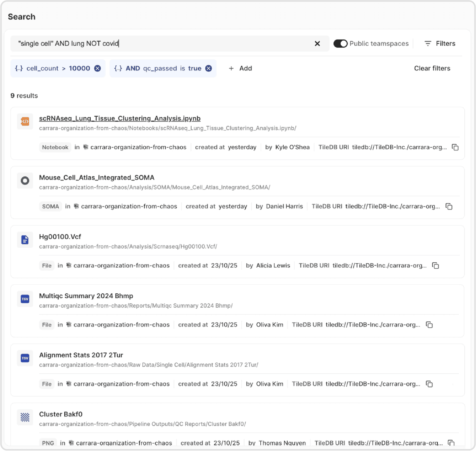Remove the qc_passed is true filter
Viewport: 476px width, 451px height.
[208, 68]
